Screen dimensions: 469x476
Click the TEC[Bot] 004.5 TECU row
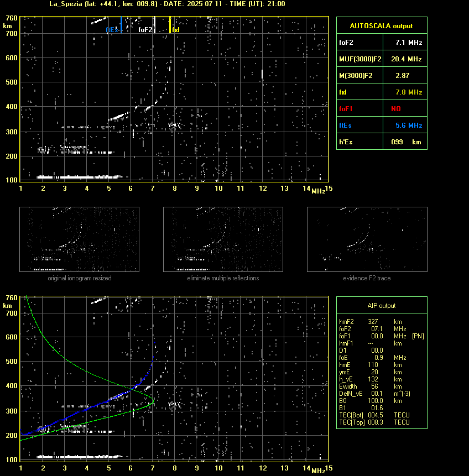point(374,415)
